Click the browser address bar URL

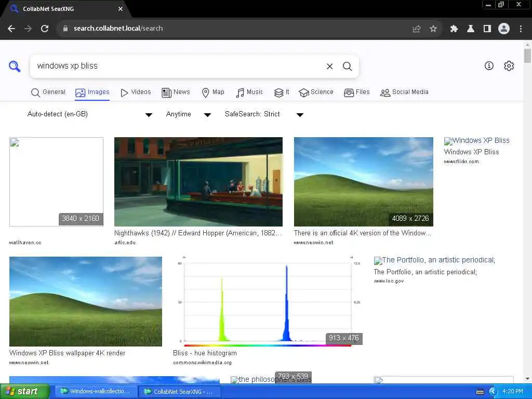(118, 29)
